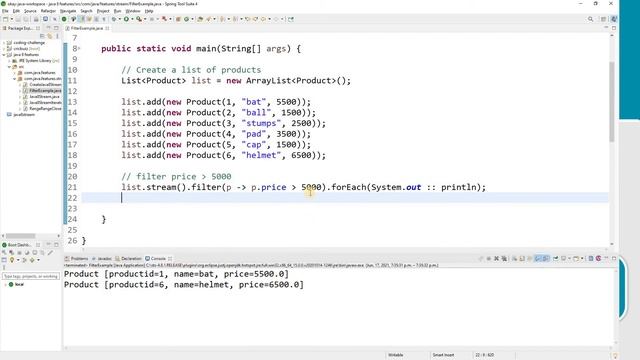Click the editor vertical scrollbar
Viewport: 640px width, 360px height.
click(611, 102)
